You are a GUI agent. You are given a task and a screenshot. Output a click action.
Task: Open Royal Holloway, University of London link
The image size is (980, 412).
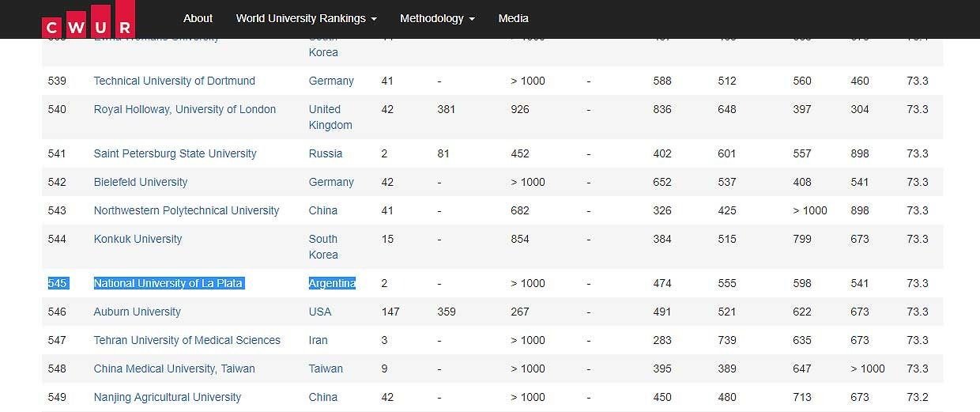(x=185, y=109)
